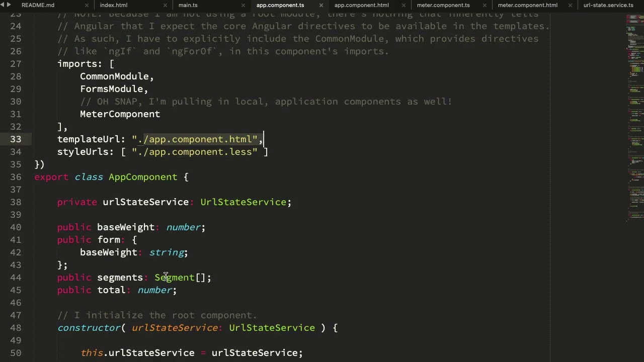644x362 pixels.
Task: Click line number 48 in gutter
Action: click(15, 328)
